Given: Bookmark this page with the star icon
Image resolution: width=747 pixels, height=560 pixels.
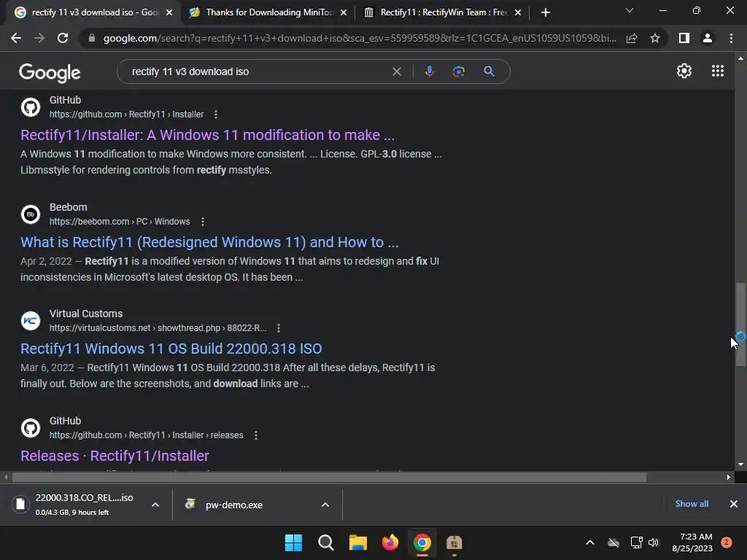Looking at the screenshot, I should tap(655, 38).
